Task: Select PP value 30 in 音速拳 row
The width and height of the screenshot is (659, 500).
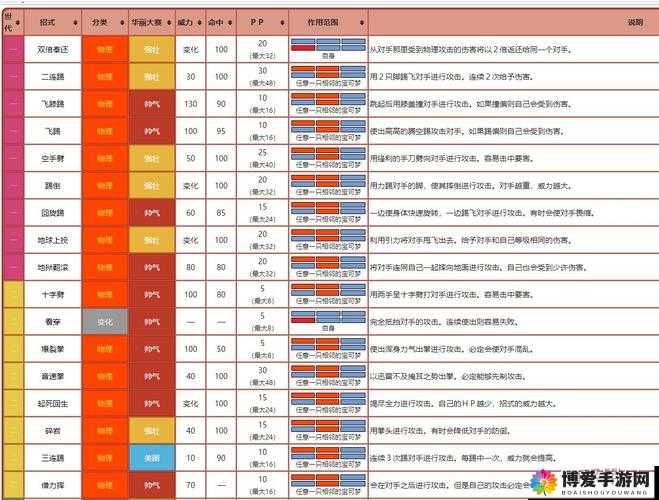Action: click(x=263, y=370)
